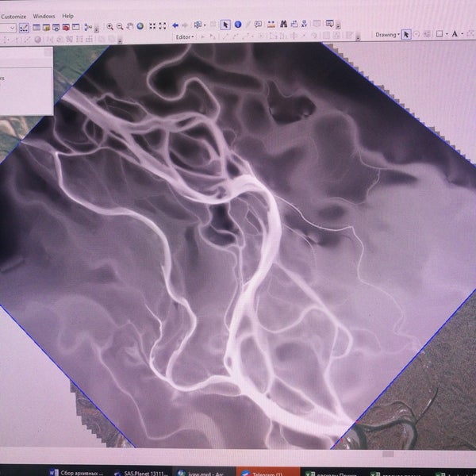Screen dimensions: 476x476
Task: Open the Drawing dropdown menu
Action: pos(386,34)
